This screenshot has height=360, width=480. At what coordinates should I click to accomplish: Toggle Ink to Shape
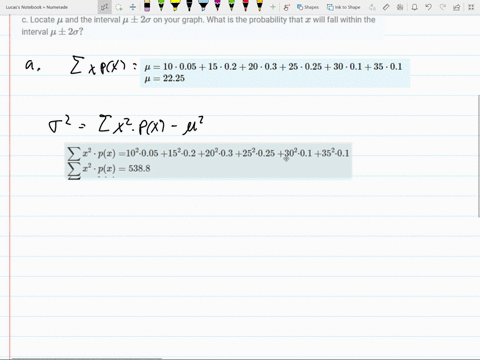(344, 7)
